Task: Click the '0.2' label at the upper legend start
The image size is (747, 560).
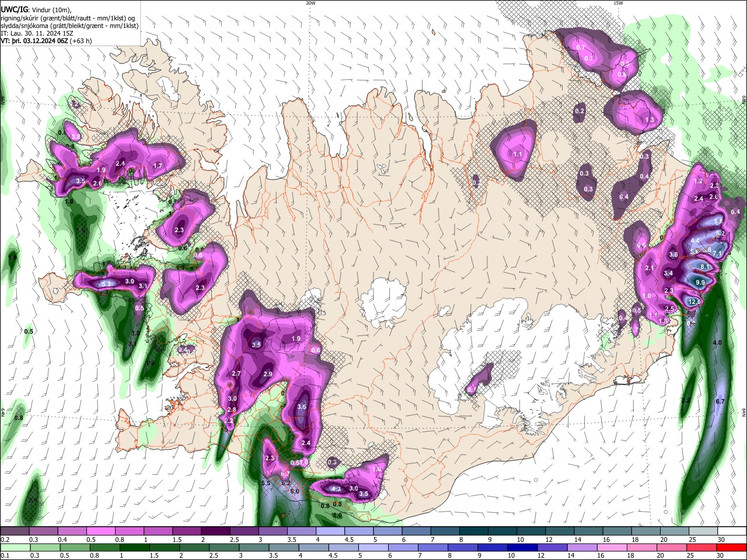Action: [x=4, y=540]
